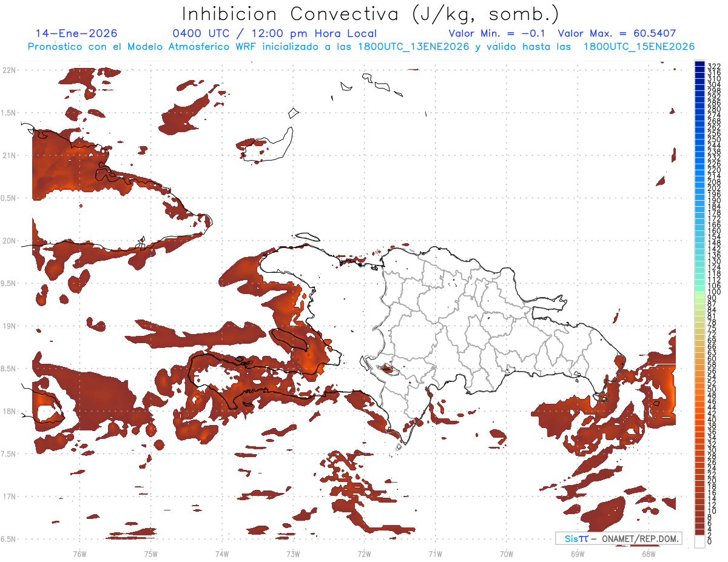The width and height of the screenshot is (728, 562).
Task: Click the '19N' latitude axis label
Action: point(9,326)
